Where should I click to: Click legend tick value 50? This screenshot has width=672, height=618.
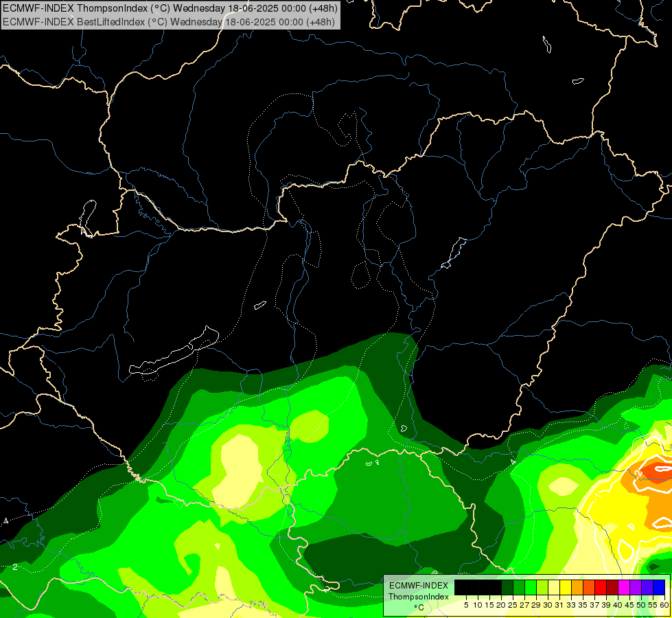640,605
